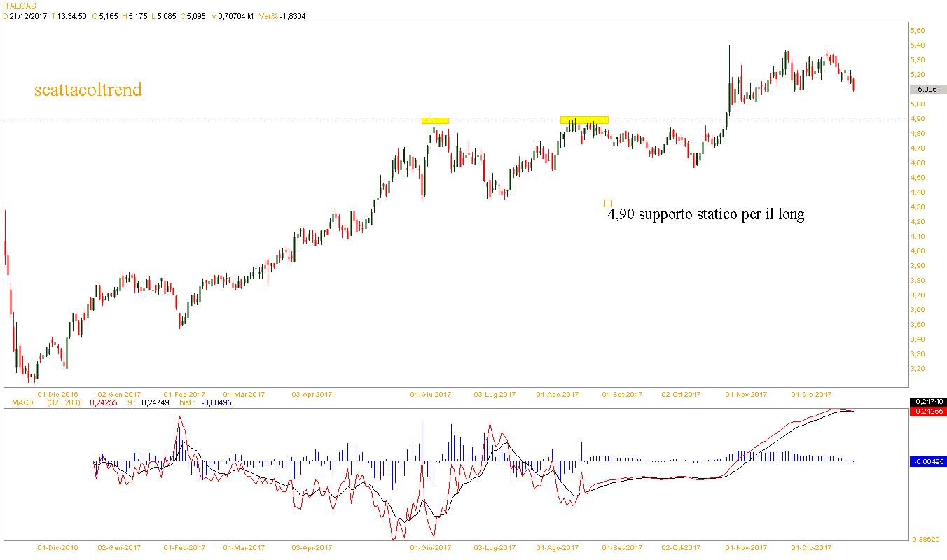Click the MACD indicator label
The height and width of the screenshot is (560, 947).
(x=22, y=402)
